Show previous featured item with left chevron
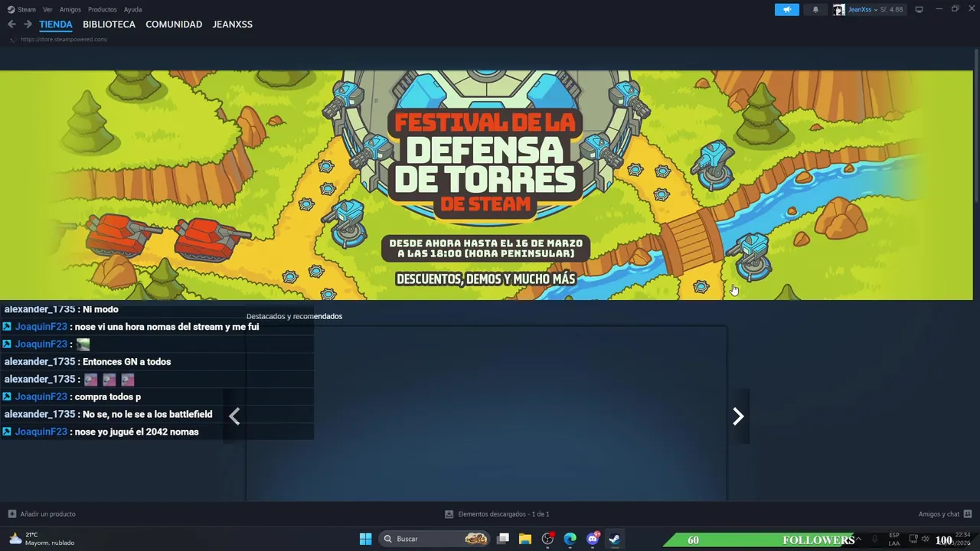This screenshot has height=551, width=980. 234,416
